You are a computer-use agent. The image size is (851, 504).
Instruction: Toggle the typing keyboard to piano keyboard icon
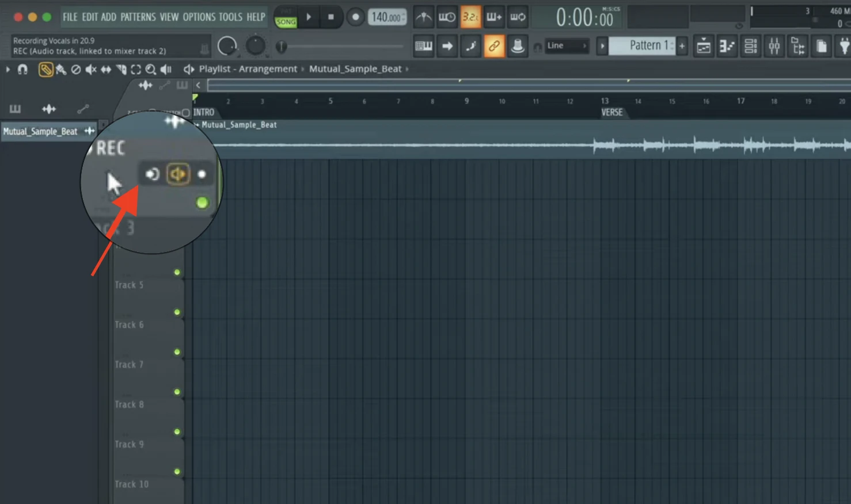pos(424,45)
